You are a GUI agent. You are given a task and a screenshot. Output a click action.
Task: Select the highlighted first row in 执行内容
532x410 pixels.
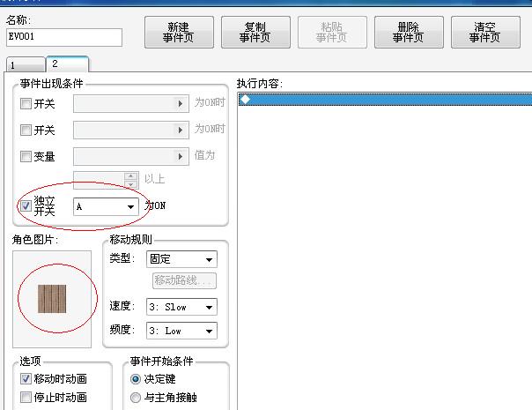[x=385, y=99]
